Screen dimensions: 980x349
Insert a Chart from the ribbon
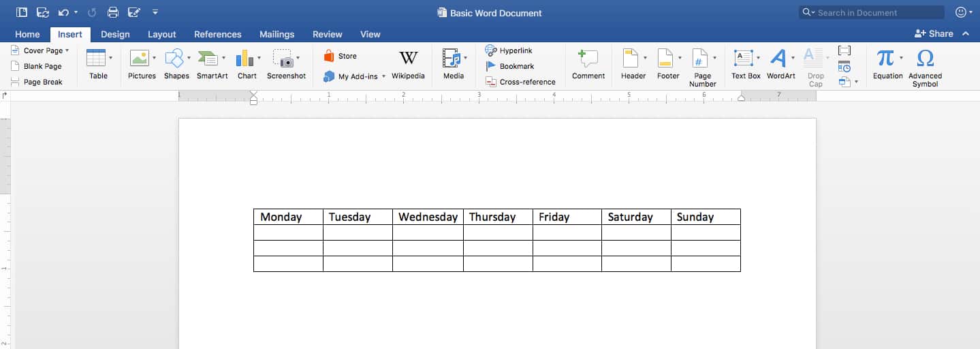tap(244, 59)
